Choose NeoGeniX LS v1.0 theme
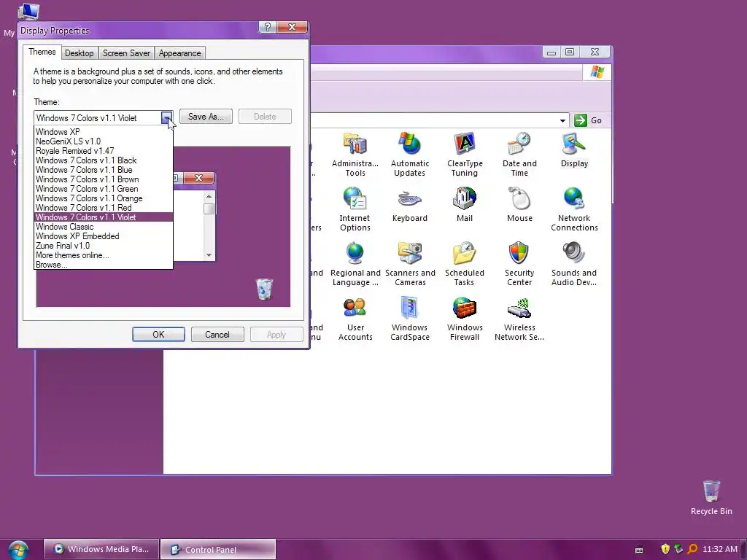This screenshot has width=747, height=560. pos(104,141)
